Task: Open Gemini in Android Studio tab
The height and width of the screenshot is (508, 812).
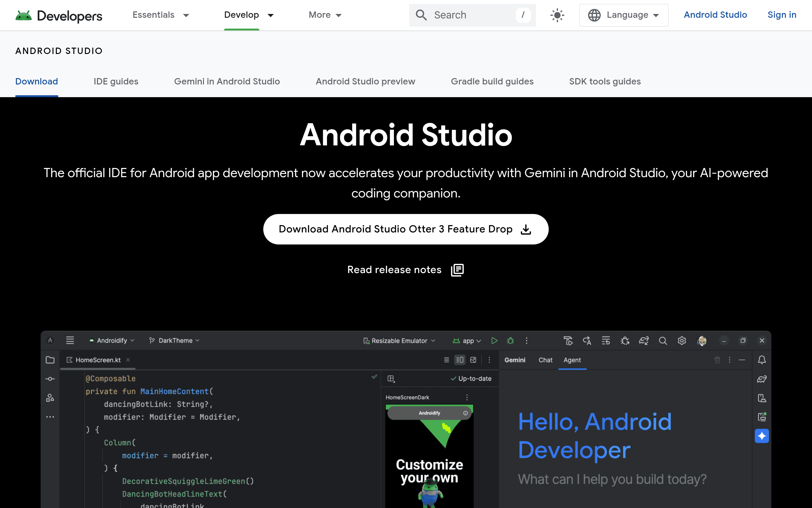Action: click(227, 81)
